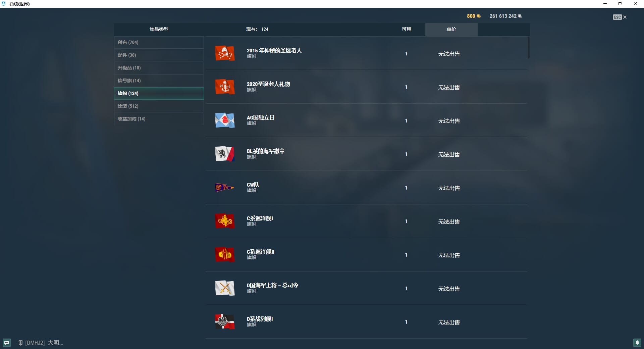Show all items category 所有 (704)
Image resolution: width=644 pixels, height=349 pixels.
[x=159, y=42]
